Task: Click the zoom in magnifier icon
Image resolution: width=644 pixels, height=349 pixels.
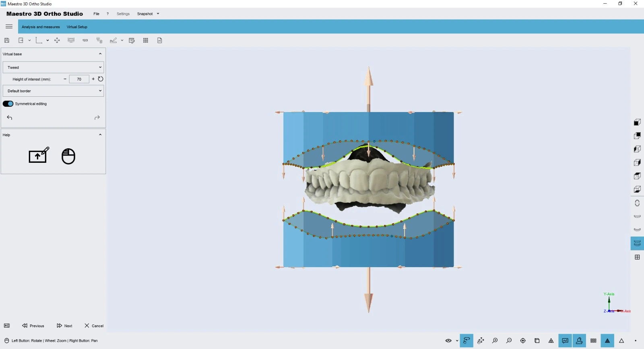Action: point(495,341)
